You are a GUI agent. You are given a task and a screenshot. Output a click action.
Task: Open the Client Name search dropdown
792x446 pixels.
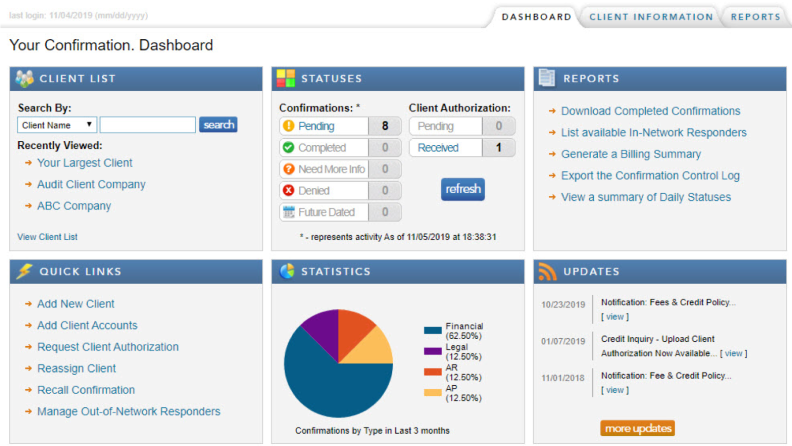57,125
